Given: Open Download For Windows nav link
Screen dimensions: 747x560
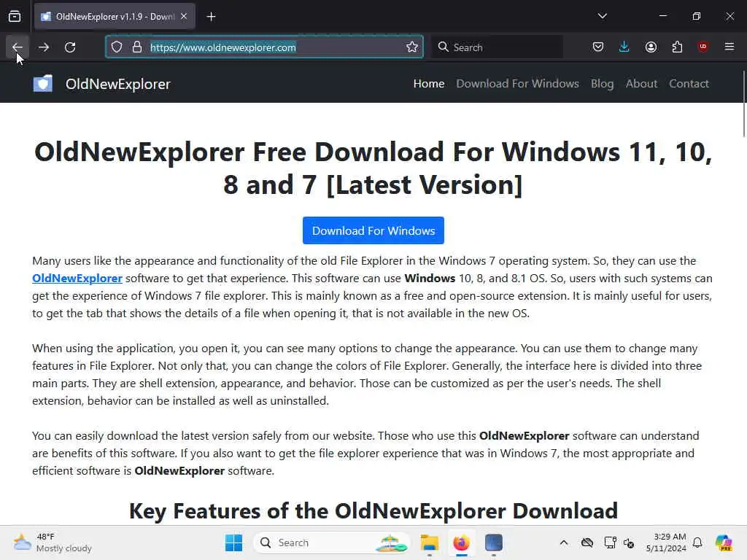Looking at the screenshot, I should [517, 84].
